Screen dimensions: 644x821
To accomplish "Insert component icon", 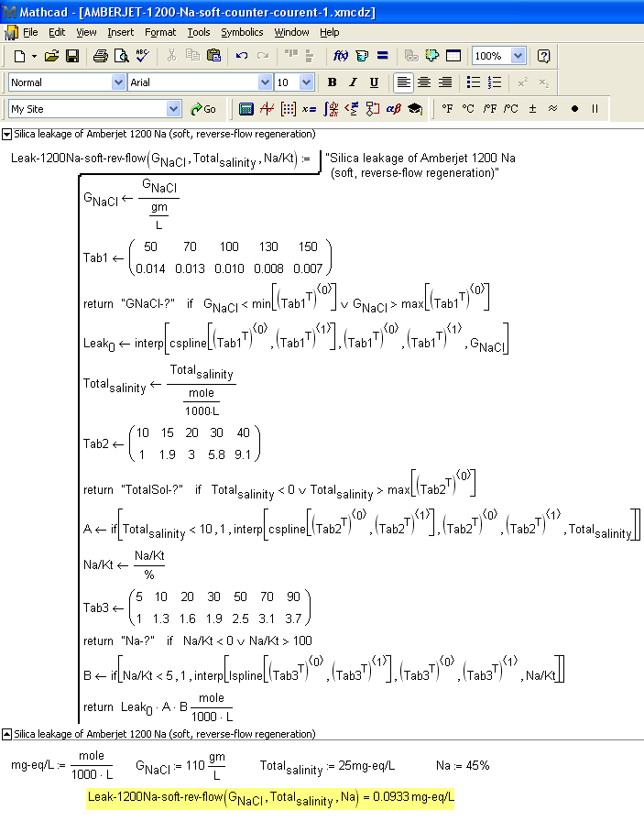I will (x=432, y=56).
